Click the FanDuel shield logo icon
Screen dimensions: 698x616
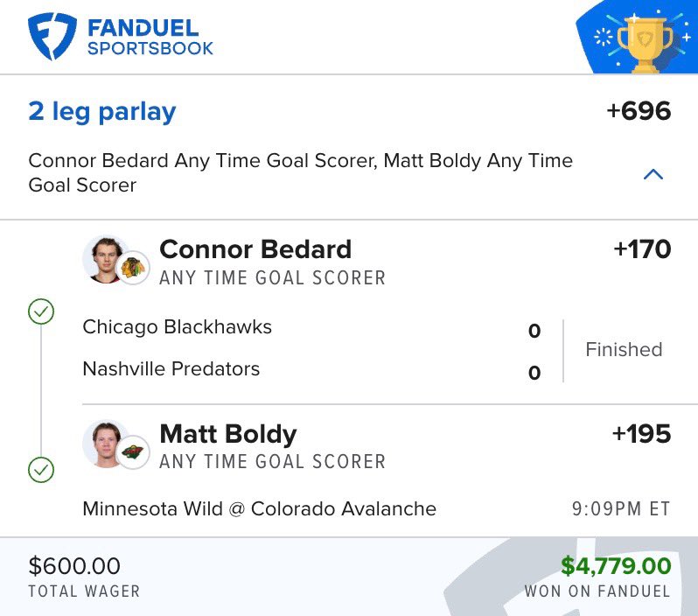click(52, 36)
